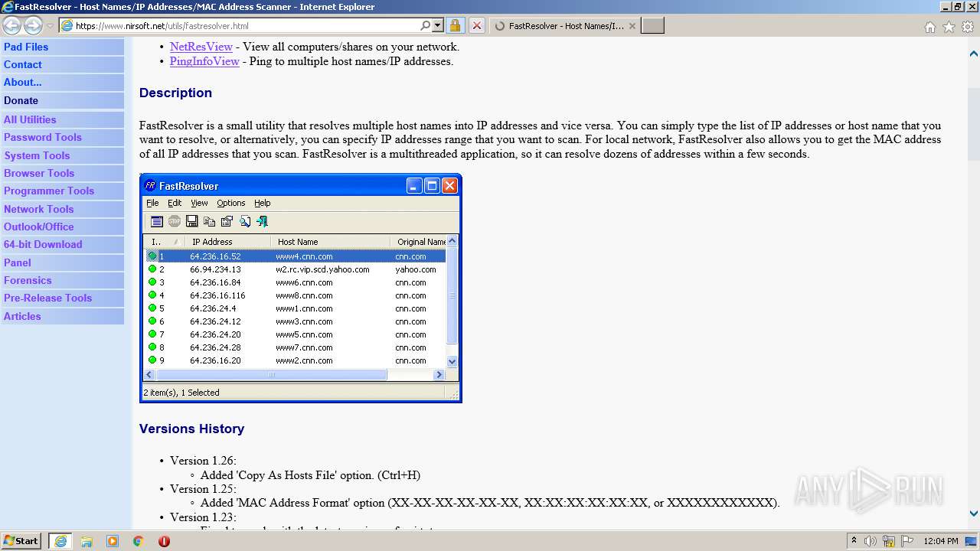Viewport: 980px width, 551px height.
Task: Open 64-bit Download in sidebar
Action: pos(43,244)
